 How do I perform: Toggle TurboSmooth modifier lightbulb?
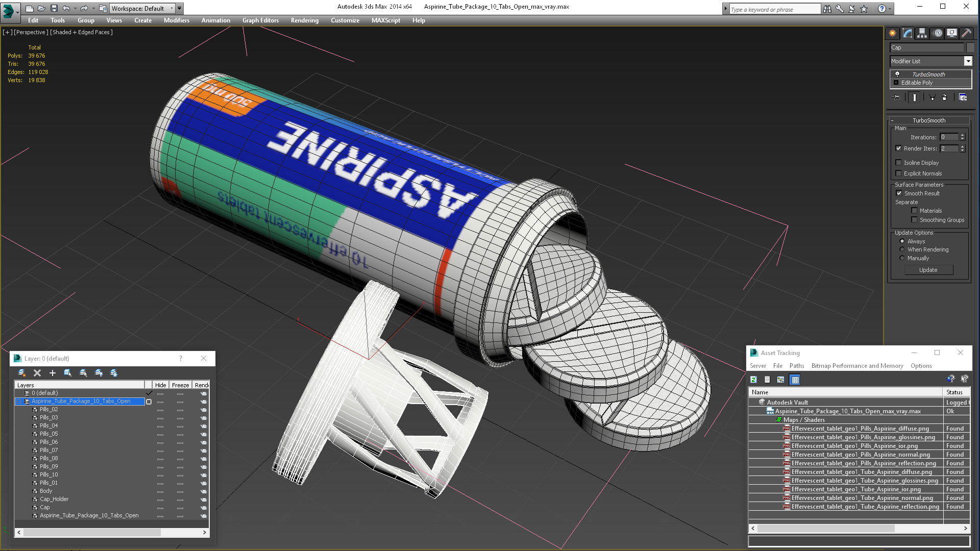pyautogui.click(x=897, y=74)
